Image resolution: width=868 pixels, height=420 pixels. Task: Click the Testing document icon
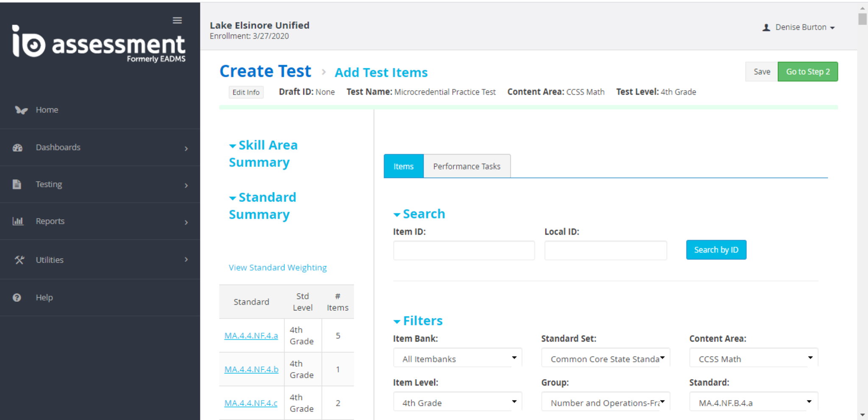(17, 185)
